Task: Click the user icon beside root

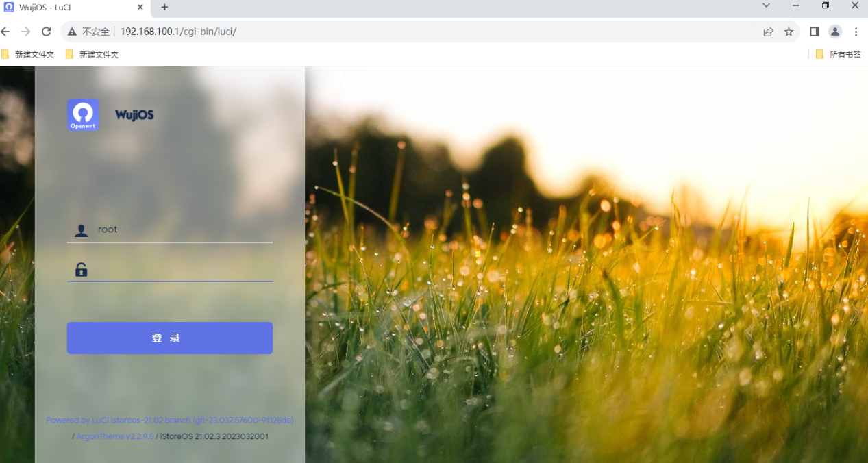Action: [81, 230]
